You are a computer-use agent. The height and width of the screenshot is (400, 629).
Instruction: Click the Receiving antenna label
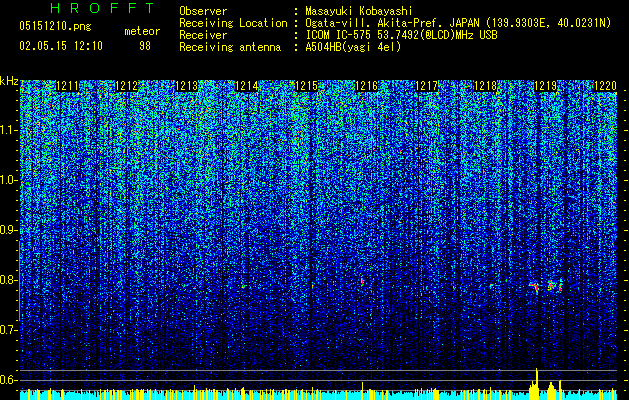(230, 47)
